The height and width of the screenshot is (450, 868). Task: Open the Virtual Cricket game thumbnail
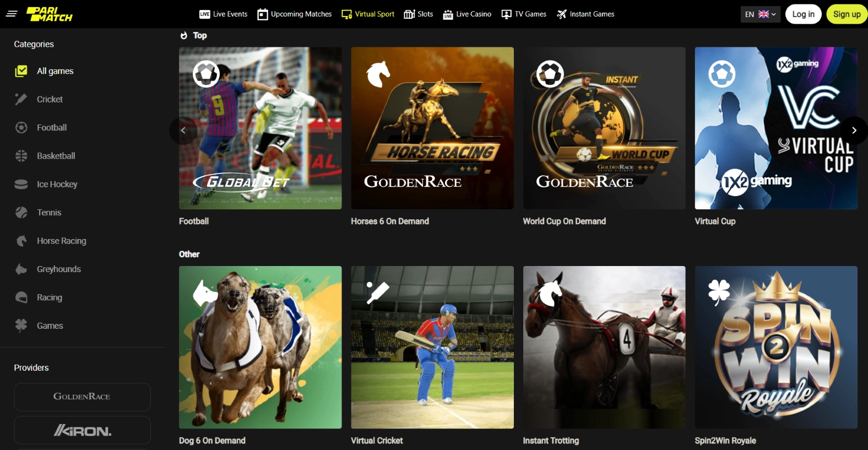click(x=432, y=348)
